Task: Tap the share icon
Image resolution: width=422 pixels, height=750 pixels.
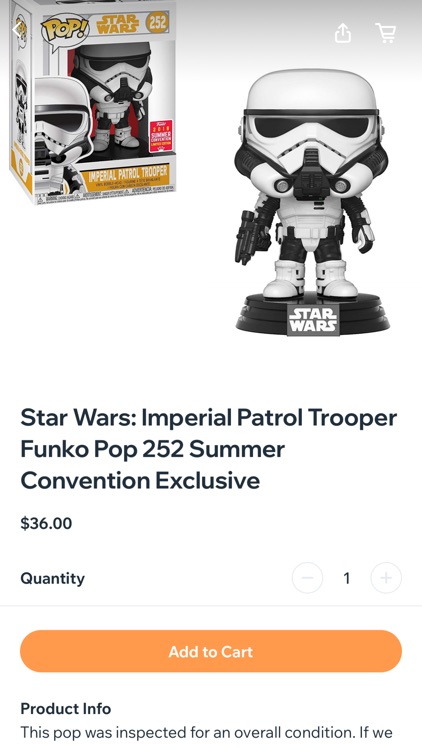Action: tap(343, 33)
